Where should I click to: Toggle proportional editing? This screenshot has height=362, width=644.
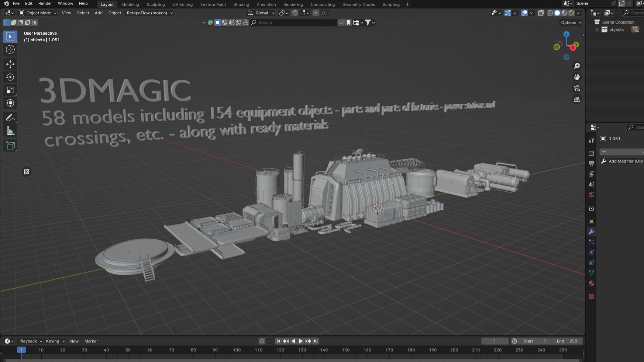pos(316,13)
